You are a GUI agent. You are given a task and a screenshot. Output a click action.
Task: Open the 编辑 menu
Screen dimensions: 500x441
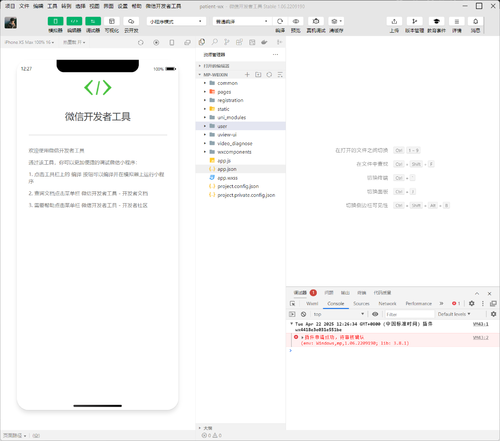[38, 6]
